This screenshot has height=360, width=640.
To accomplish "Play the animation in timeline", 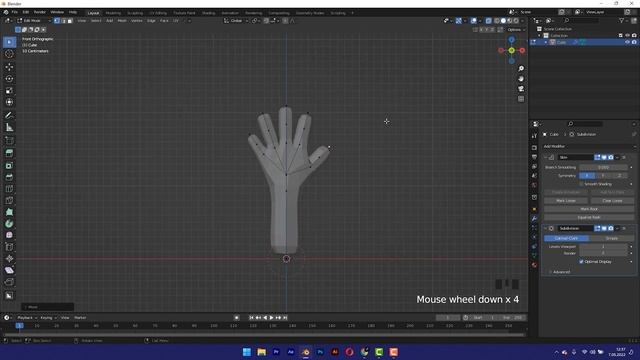I will coord(271,318).
